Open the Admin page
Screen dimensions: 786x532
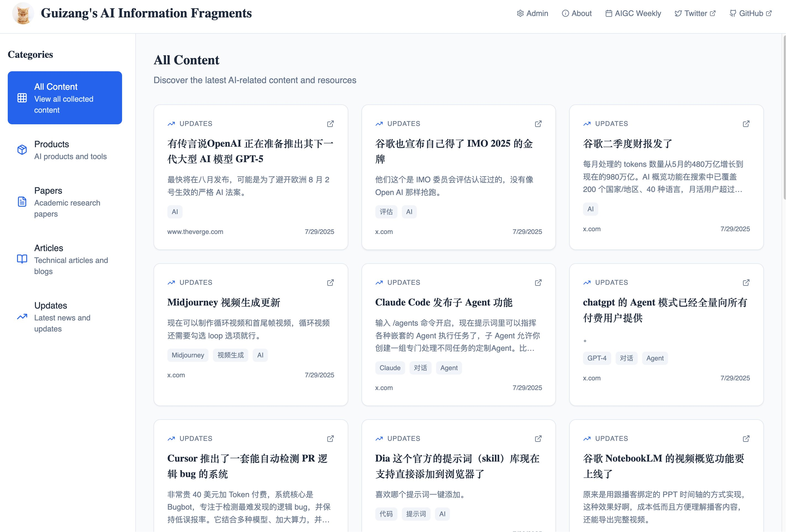click(x=532, y=14)
